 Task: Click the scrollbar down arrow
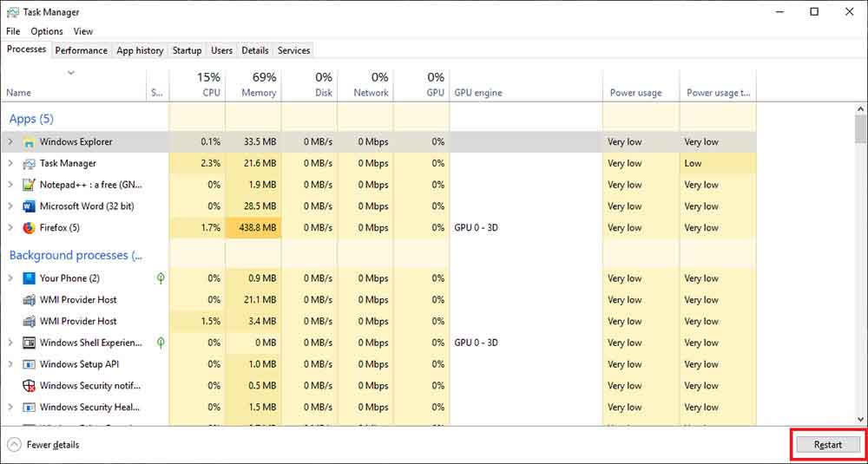(859, 419)
